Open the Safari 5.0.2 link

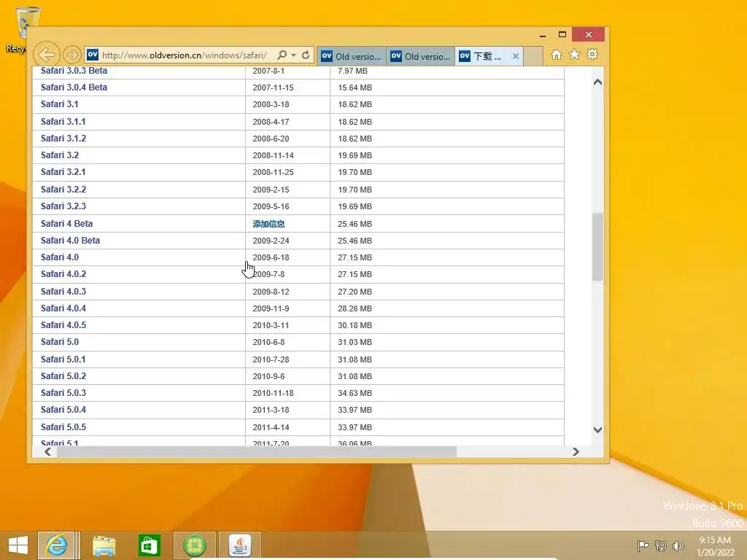(x=63, y=376)
